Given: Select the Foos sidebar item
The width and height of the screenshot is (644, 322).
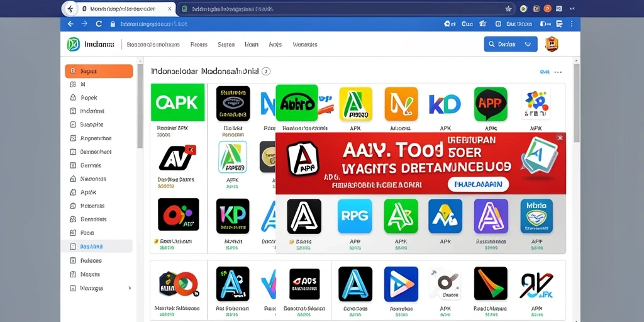Looking at the screenshot, I should [87, 233].
